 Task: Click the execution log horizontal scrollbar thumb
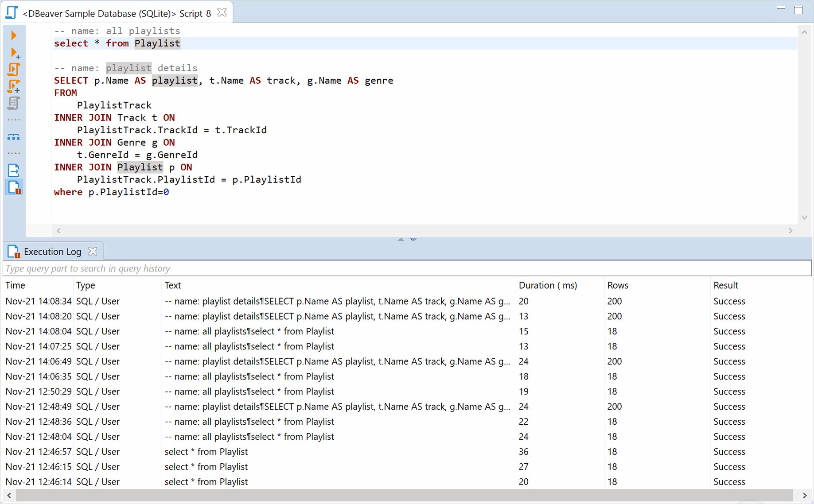click(404, 495)
